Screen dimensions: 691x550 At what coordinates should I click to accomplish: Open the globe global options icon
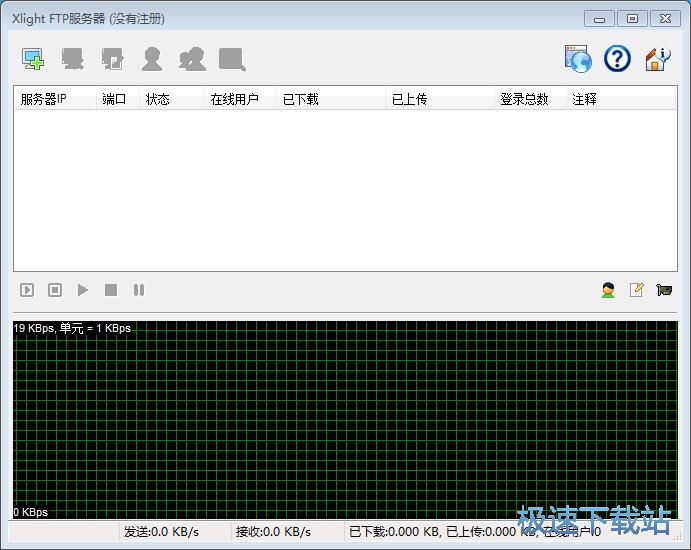578,59
